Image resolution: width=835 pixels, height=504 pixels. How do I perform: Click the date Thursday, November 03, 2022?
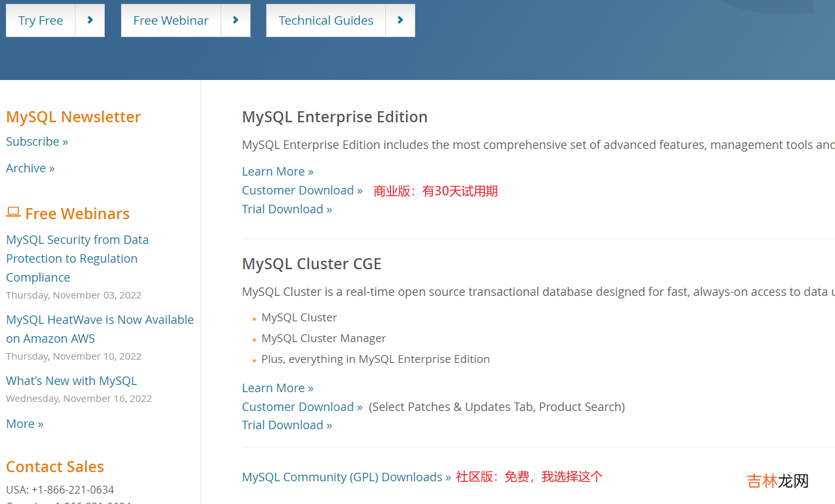click(74, 295)
